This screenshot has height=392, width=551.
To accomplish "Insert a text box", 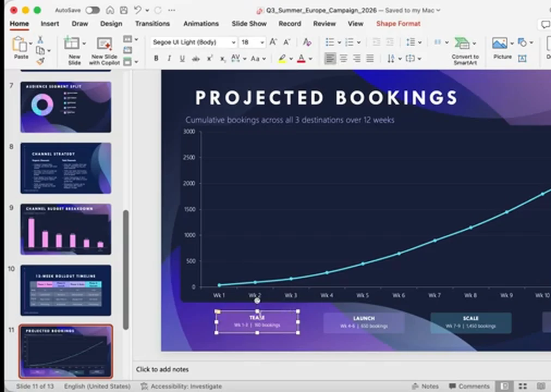I will pyautogui.click(x=522, y=58).
